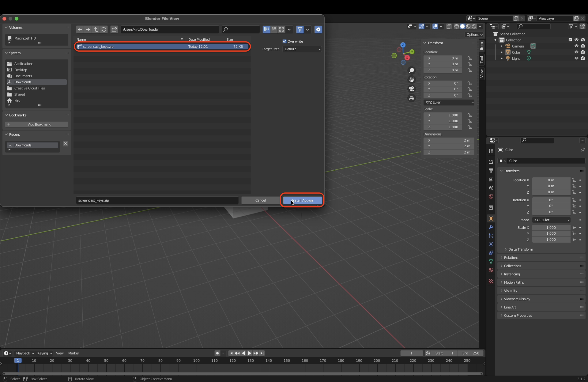The width and height of the screenshot is (588, 382).
Task: Open Playback menu in timeline
Action: coord(25,353)
